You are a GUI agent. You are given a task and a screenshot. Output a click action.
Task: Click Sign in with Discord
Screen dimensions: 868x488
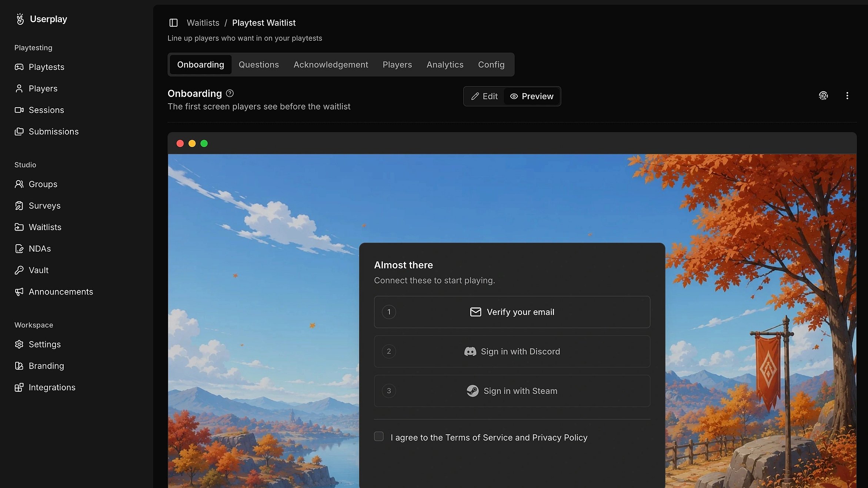click(512, 351)
